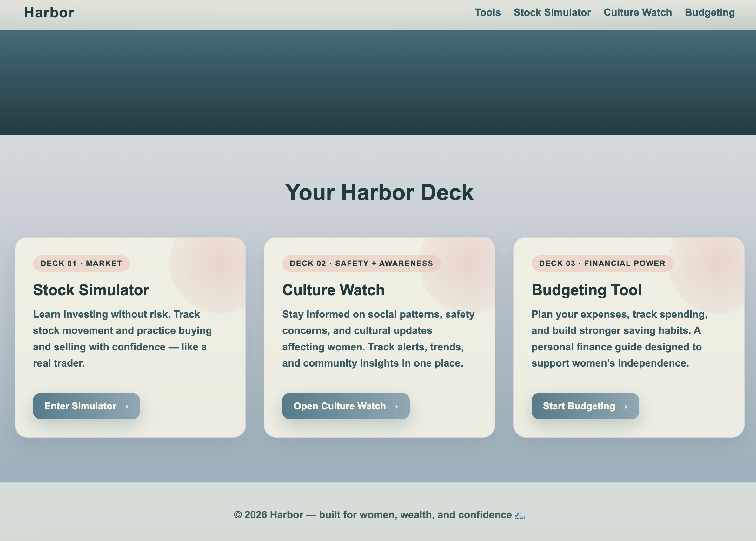Screen dimensions: 756x541
Task: Click Open Culture Watch button
Action: 346,406
